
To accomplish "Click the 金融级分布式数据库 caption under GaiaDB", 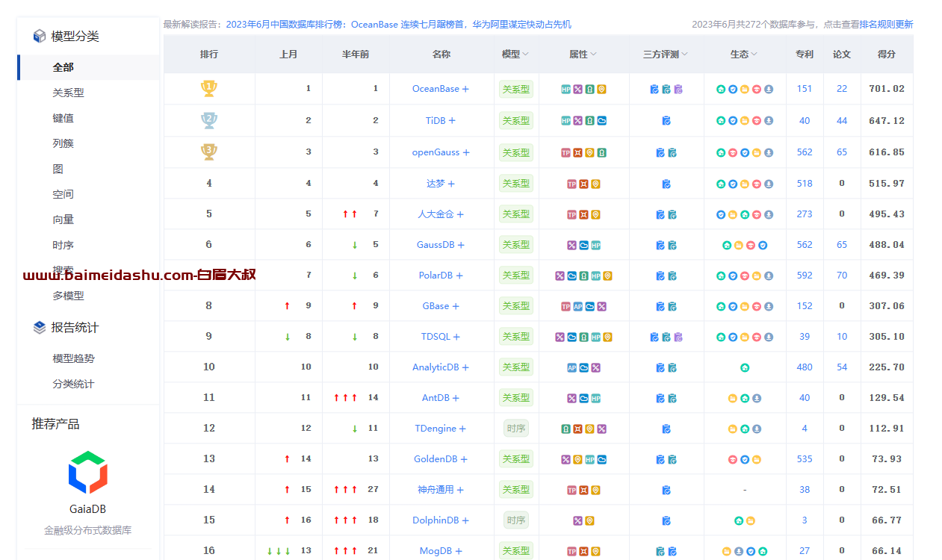I will click(87, 531).
